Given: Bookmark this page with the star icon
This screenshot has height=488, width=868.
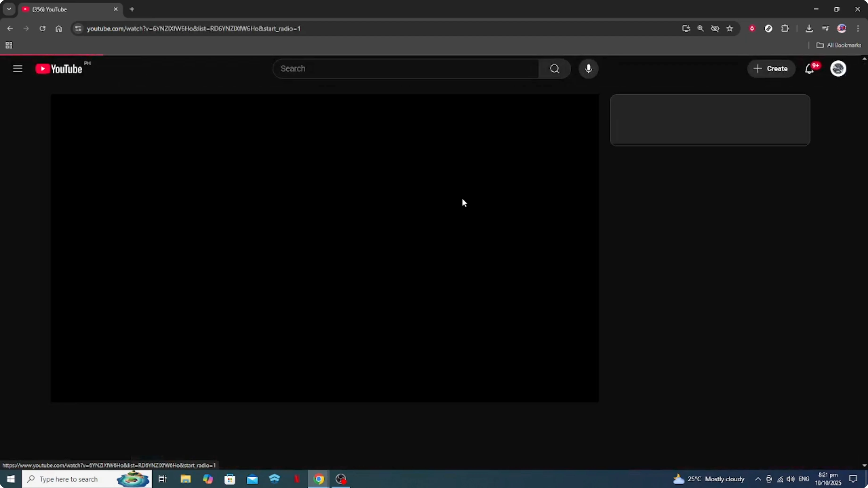Looking at the screenshot, I should pyautogui.click(x=730, y=28).
